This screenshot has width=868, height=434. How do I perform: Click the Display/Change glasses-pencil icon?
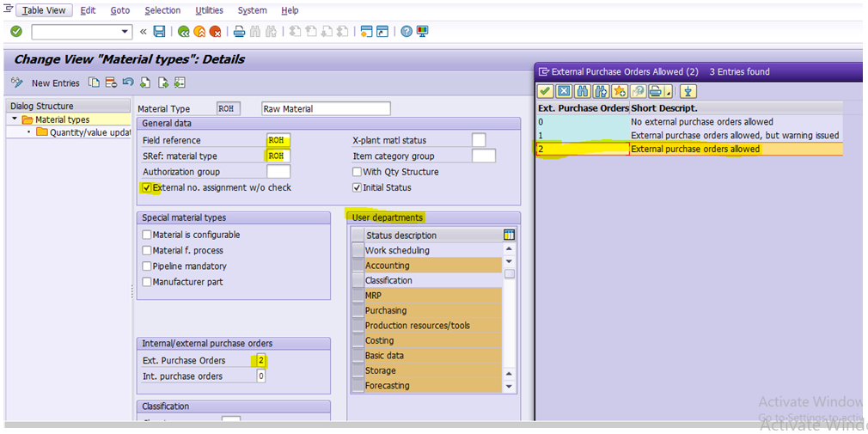pos(17,83)
